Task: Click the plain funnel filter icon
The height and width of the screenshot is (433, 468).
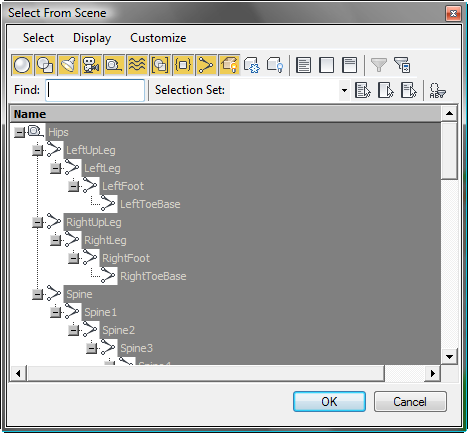Action: (379, 65)
